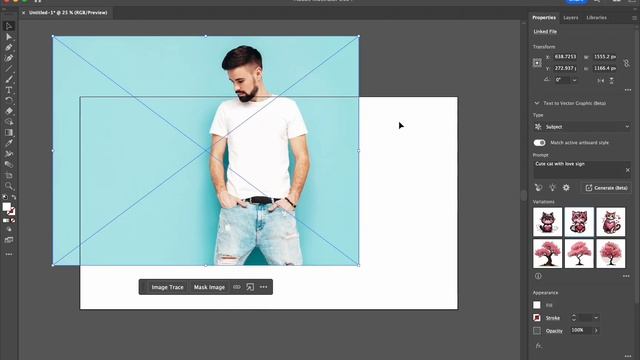Image resolution: width=640 pixels, height=360 pixels.
Task: Select the first cat variation thumbnail
Action: coord(547,222)
